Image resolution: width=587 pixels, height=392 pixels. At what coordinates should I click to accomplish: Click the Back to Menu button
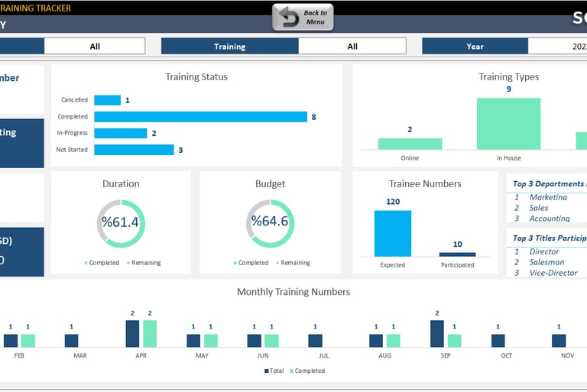pos(303,18)
